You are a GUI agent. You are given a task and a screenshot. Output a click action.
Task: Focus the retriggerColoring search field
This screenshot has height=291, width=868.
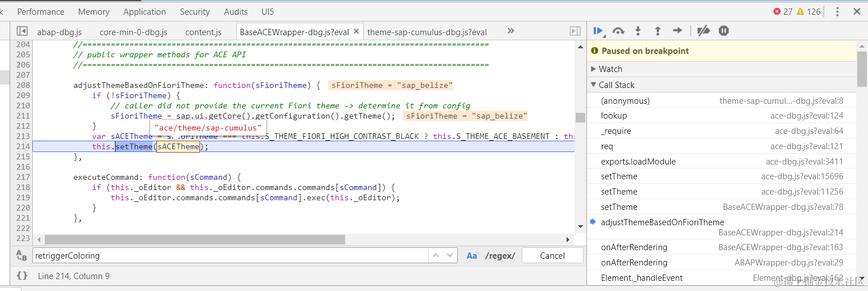230,256
